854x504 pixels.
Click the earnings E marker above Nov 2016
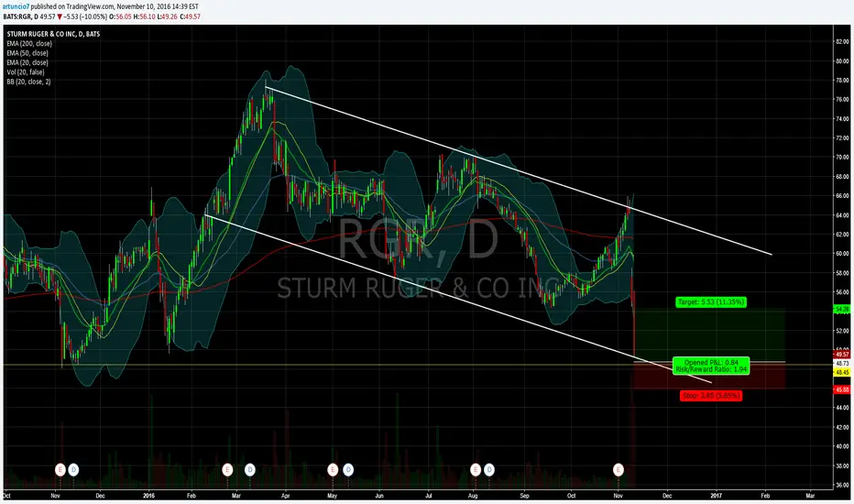click(619, 469)
